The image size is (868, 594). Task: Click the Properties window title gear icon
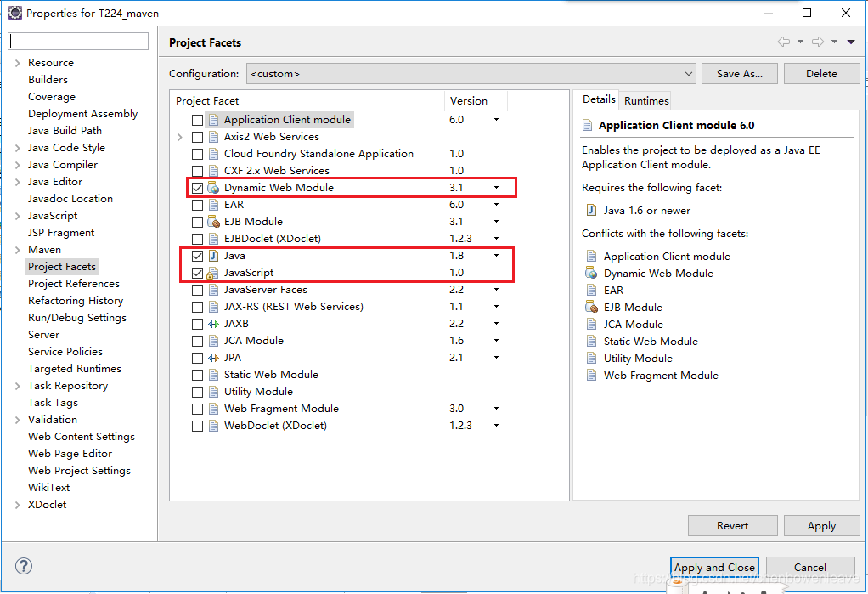(15, 13)
